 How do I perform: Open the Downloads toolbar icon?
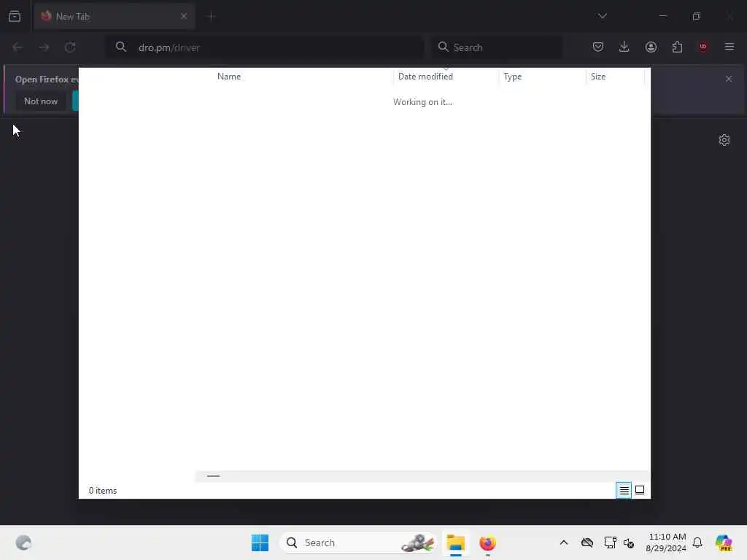tap(624, 47)
